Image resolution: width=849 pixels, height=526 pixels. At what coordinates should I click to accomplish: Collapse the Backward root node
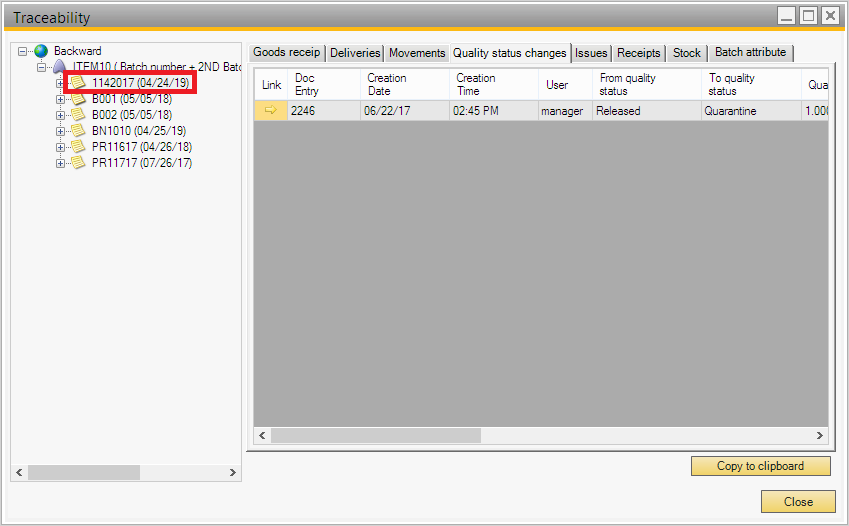(22, 51)
